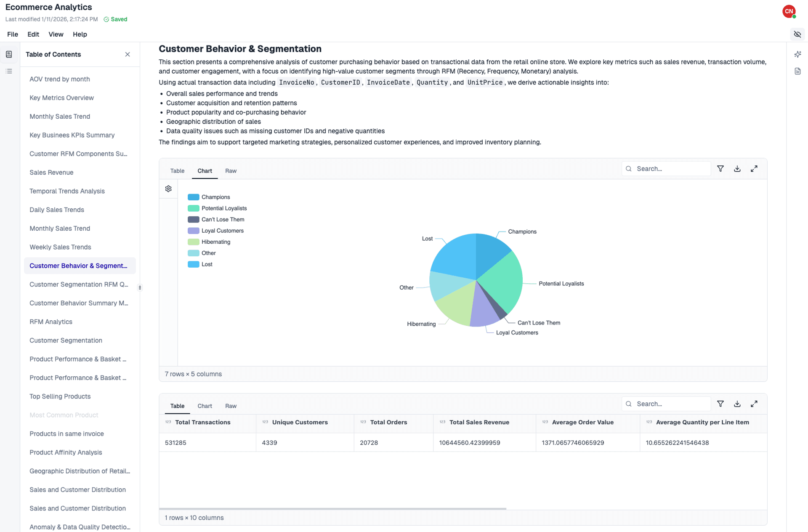The image size is (808, 532).
Task: Hide the Champions segment via its legend entry
Action: coord(210,197)
